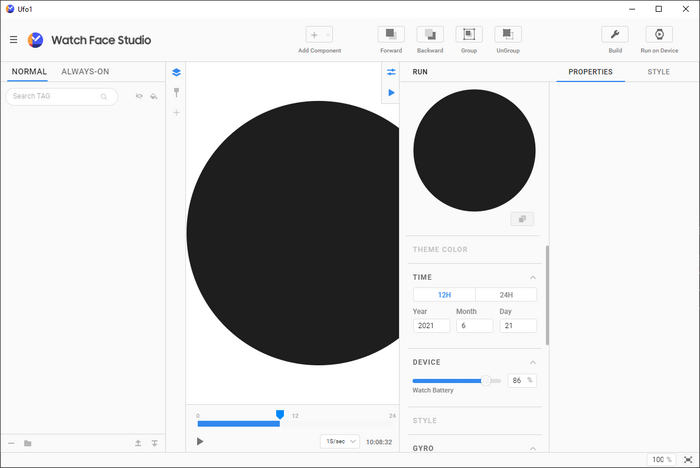700x468 pixels.
Task: Collapse the TIME section
Action: [533, 277]
